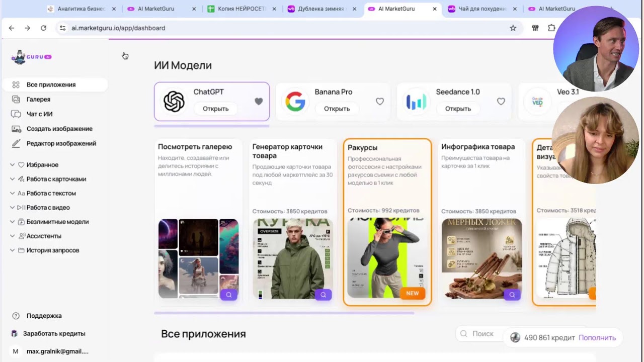
Task: Open the Инфографика товара card image
Action: pos(481,258)
